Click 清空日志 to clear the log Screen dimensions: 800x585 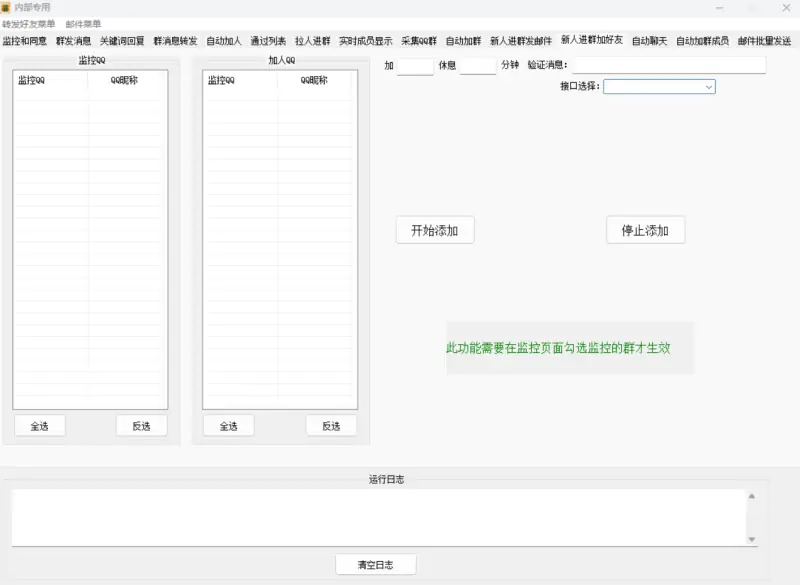[x=377, y=563]
